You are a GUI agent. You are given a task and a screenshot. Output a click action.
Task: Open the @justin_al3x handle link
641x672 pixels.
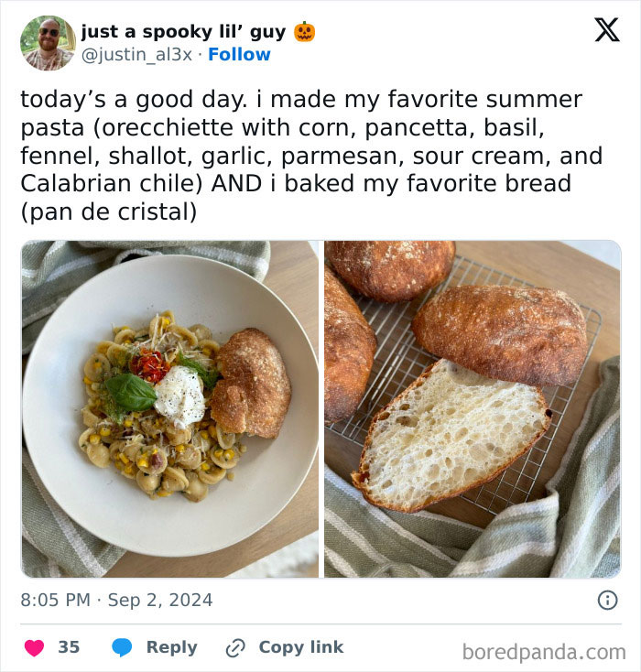click(x=137, y=54)
